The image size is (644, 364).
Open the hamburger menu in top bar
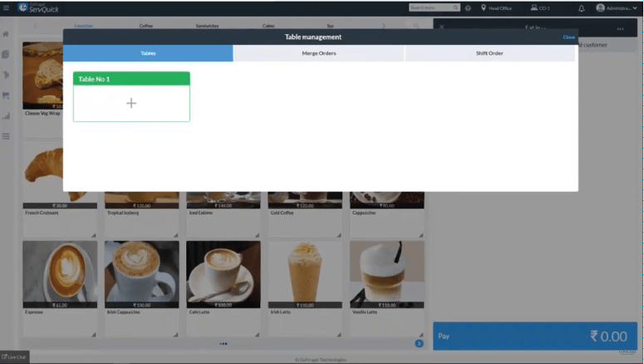(6, 7)
